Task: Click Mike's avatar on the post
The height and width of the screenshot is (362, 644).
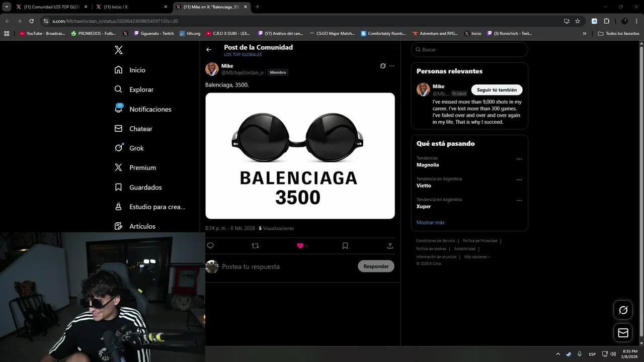Action: (x=212, y=69)
